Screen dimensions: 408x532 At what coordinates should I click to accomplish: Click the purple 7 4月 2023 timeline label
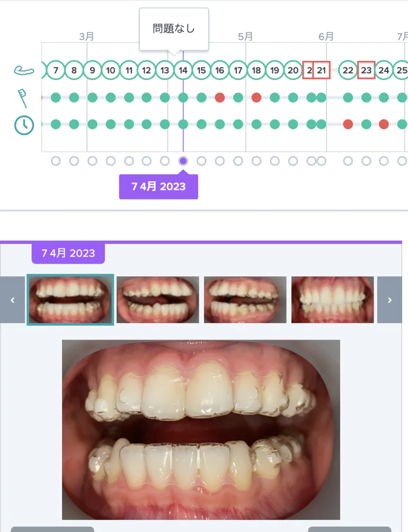(x=158, y=187)
